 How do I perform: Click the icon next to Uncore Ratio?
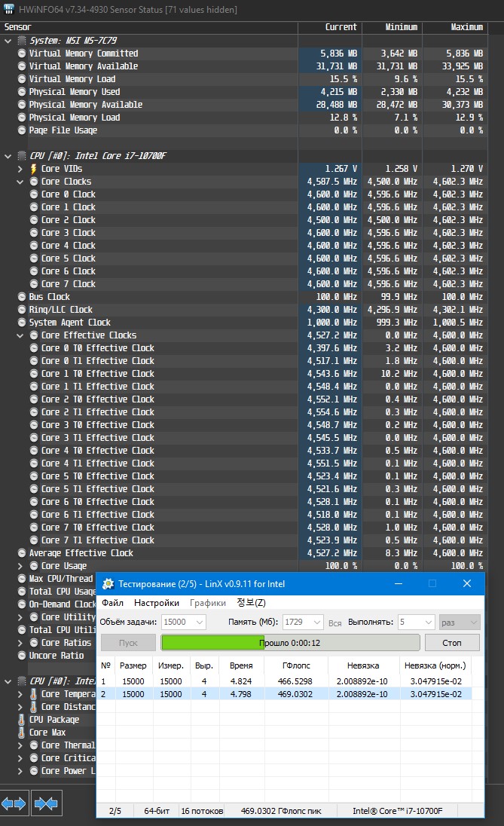[x=22, y=656]
